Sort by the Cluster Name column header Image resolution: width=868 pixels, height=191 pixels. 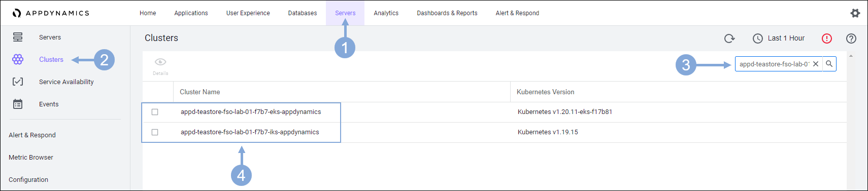pyautogui.click(x=200, y=92)
